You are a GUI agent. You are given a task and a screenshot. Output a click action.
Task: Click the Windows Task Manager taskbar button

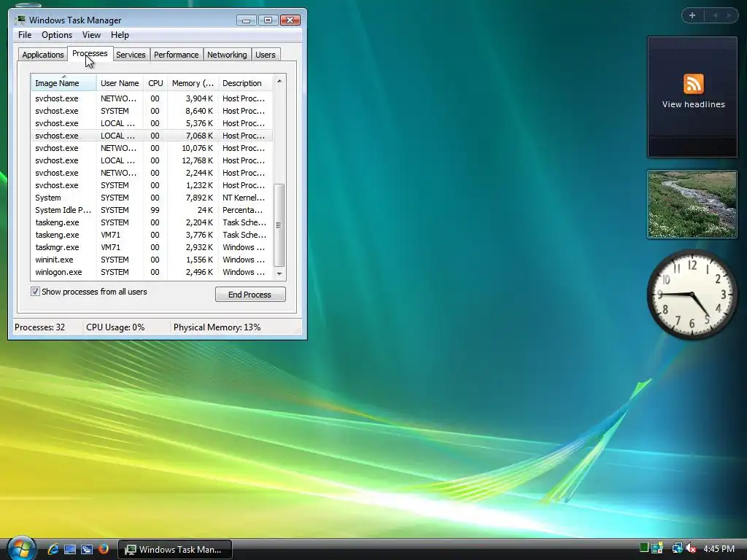(175, 550)
